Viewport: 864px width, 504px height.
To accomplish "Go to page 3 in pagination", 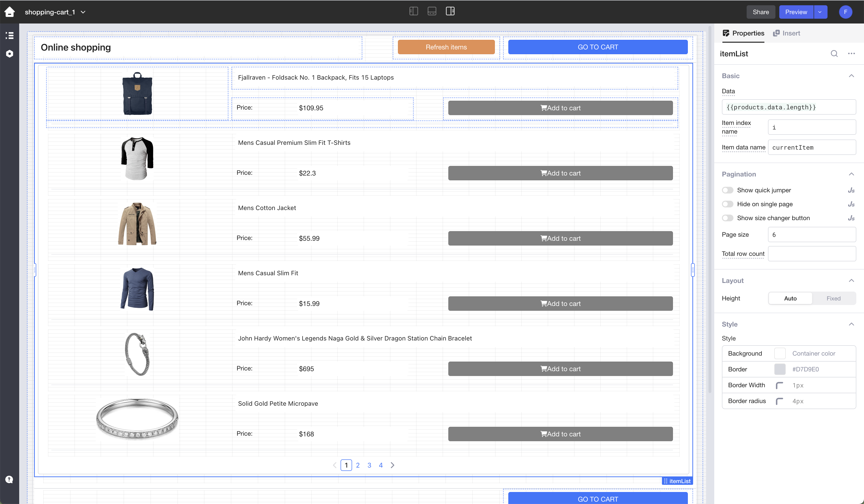I will [x=369, y=465].
